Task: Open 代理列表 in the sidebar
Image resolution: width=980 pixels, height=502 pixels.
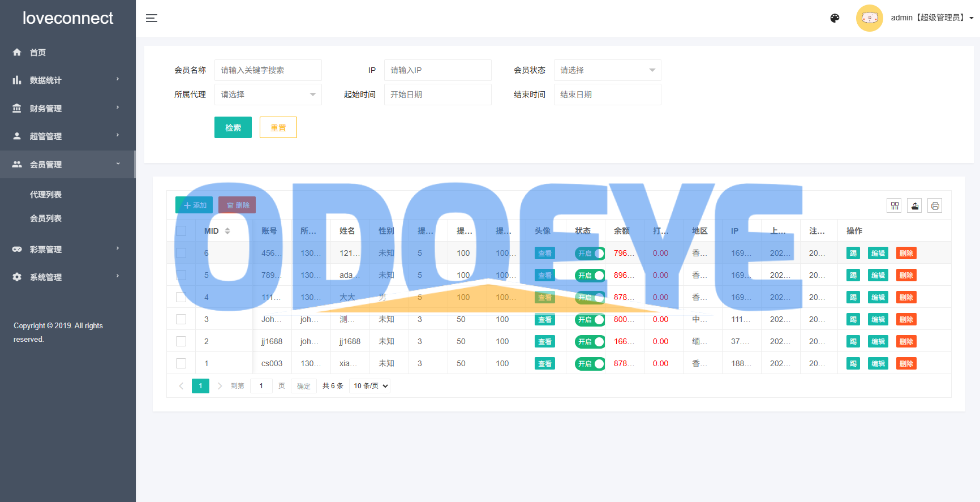Action: click(46, 195)
